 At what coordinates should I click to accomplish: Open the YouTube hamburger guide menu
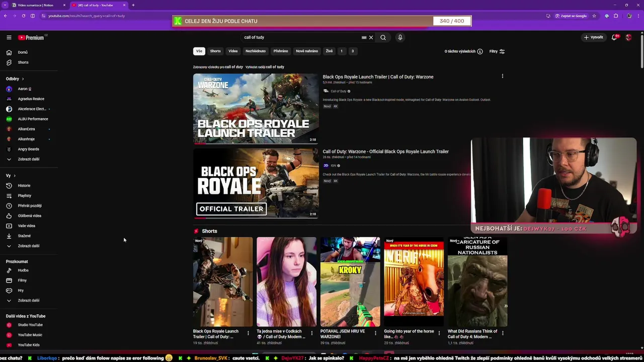pos(9,37)
